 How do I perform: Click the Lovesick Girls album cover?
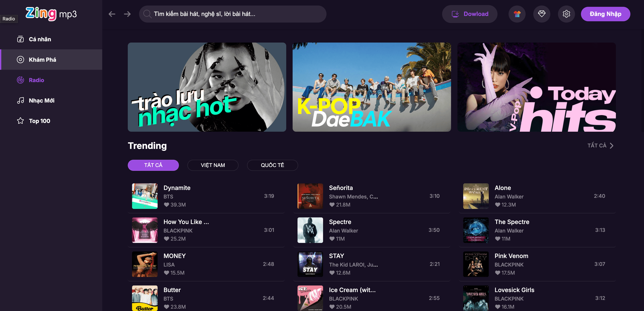[x=476, y=298]
